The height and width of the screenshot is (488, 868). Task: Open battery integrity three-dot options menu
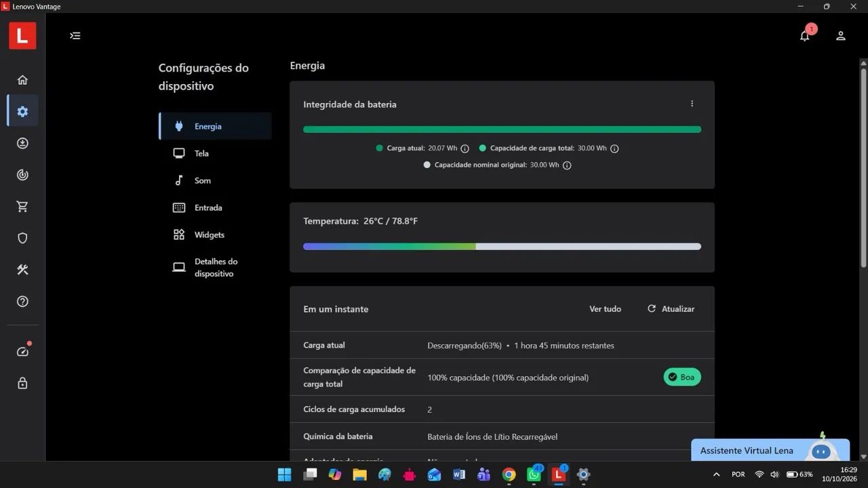(x=692, y=104)
